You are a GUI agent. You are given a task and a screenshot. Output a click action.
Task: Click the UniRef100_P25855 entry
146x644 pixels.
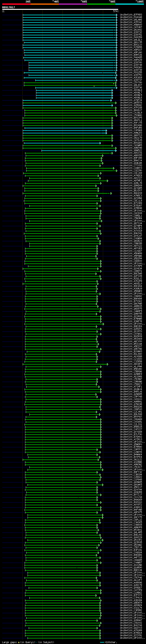[131, 48]
